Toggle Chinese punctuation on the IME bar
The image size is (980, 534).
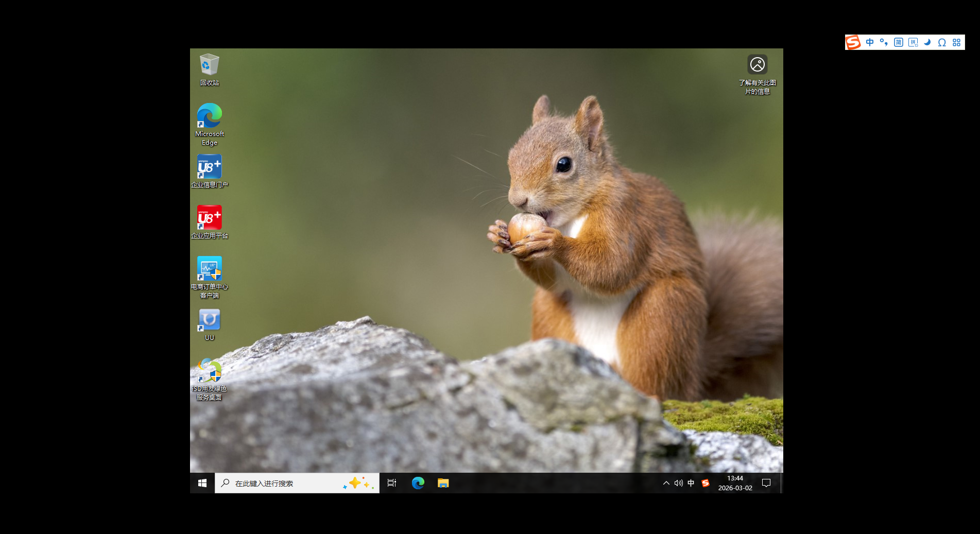pos(884,42)
